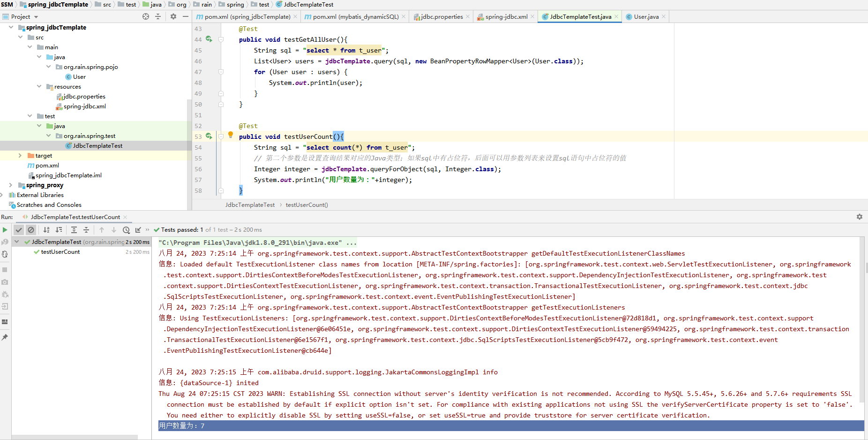The width and height of the screenshot is (868, 440).
Task: Expand all test results
Action: point(74,230)
